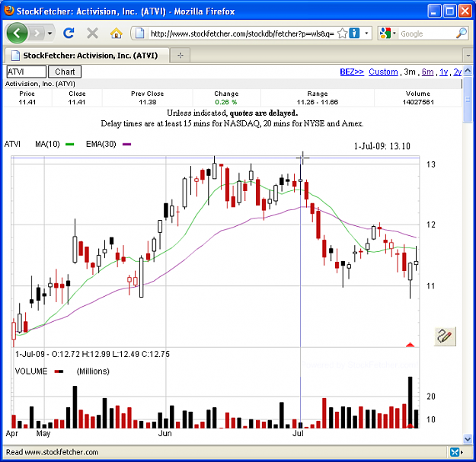Switch chart to 2y timeframe

[457, 72]
